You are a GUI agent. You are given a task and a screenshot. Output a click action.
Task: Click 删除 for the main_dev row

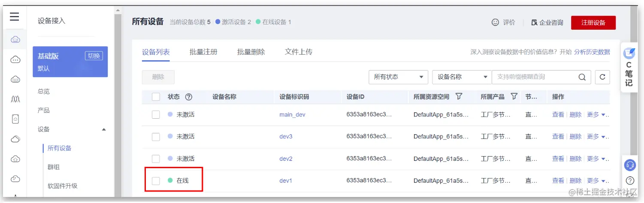[576, 115]
